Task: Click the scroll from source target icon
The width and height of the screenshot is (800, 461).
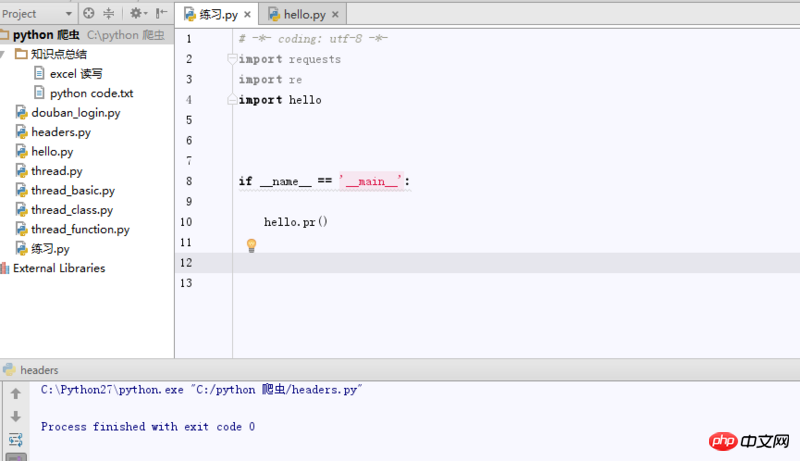Action: pyautogui.click(x=89, y=13)
